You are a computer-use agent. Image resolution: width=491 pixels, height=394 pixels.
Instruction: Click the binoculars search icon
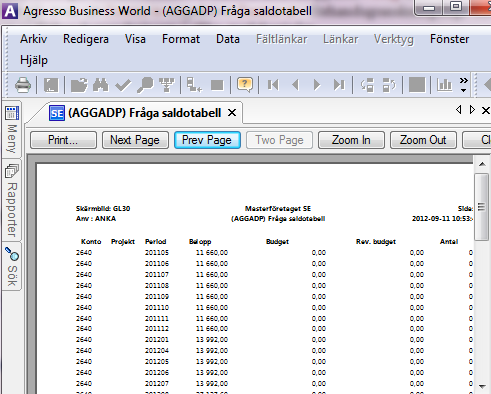101,85
